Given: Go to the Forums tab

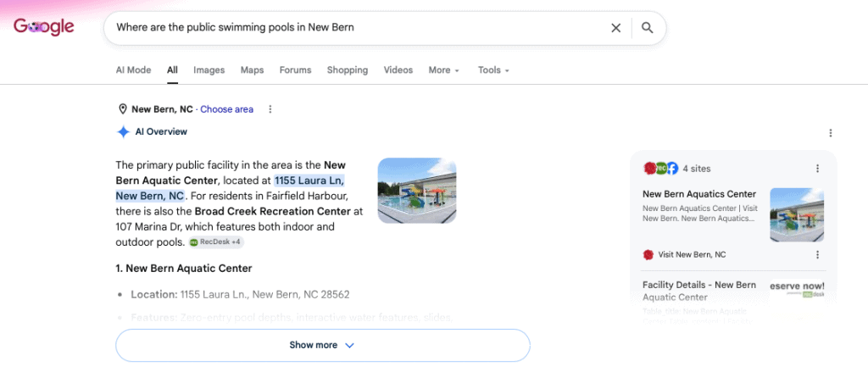Looking at the screenshot, I should 295,70.
